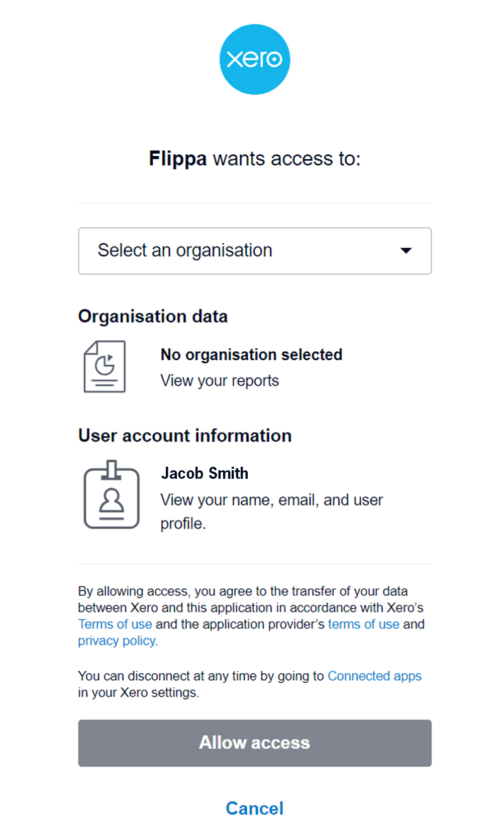Viewport: 504px width, 833px height.
Task: Click the Xero logo
Action: click(x=255, y=59)
